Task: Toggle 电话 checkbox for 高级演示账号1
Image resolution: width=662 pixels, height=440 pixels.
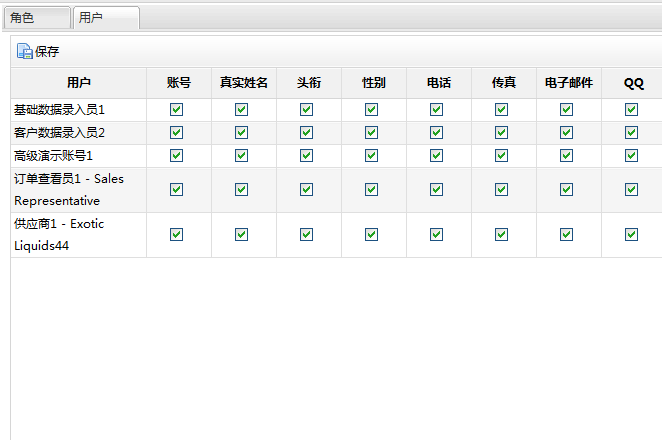Action: (437, 156)
